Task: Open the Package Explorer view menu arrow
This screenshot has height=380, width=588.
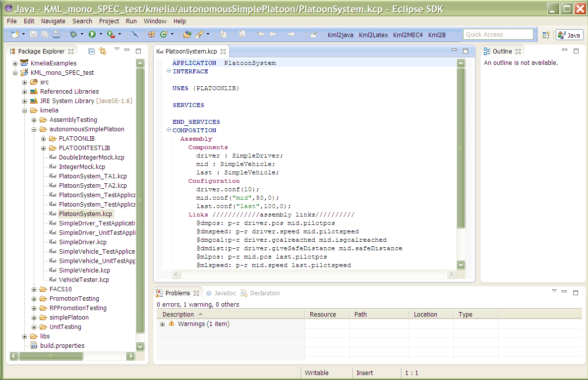Action: click(117, 50)
